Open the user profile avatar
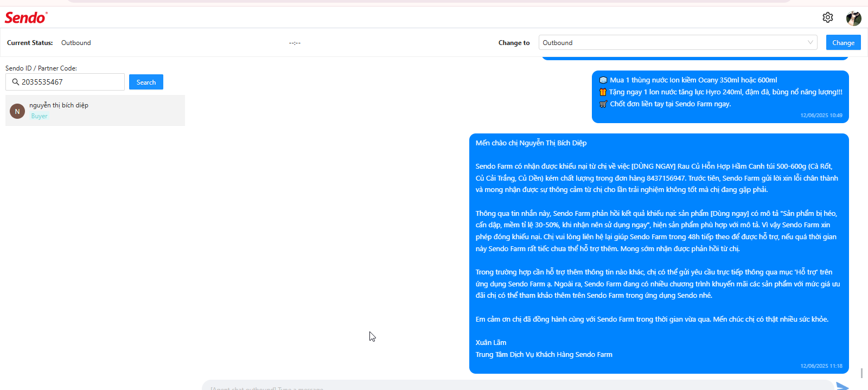The width and height of the screenshot is (868, 390). (x=854, y=18)
